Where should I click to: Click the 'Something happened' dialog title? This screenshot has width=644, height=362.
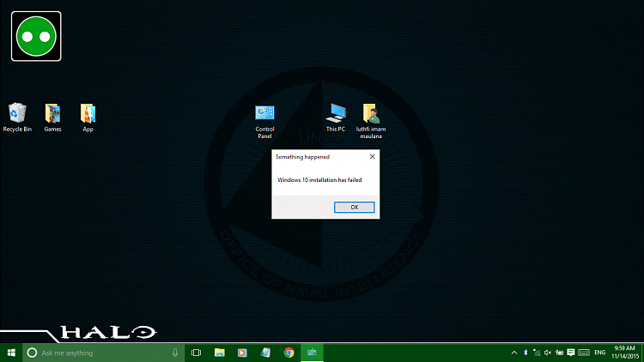[302, 157]
